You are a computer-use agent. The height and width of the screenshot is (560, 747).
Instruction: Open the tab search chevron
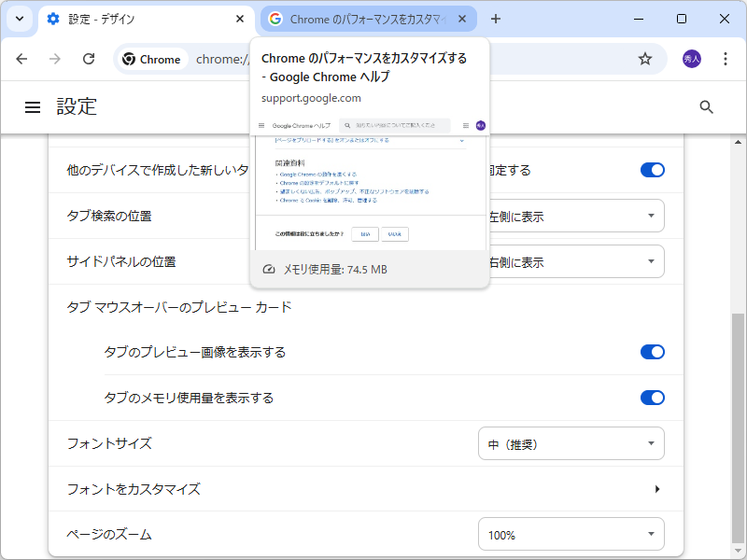(x=20, y=19)
